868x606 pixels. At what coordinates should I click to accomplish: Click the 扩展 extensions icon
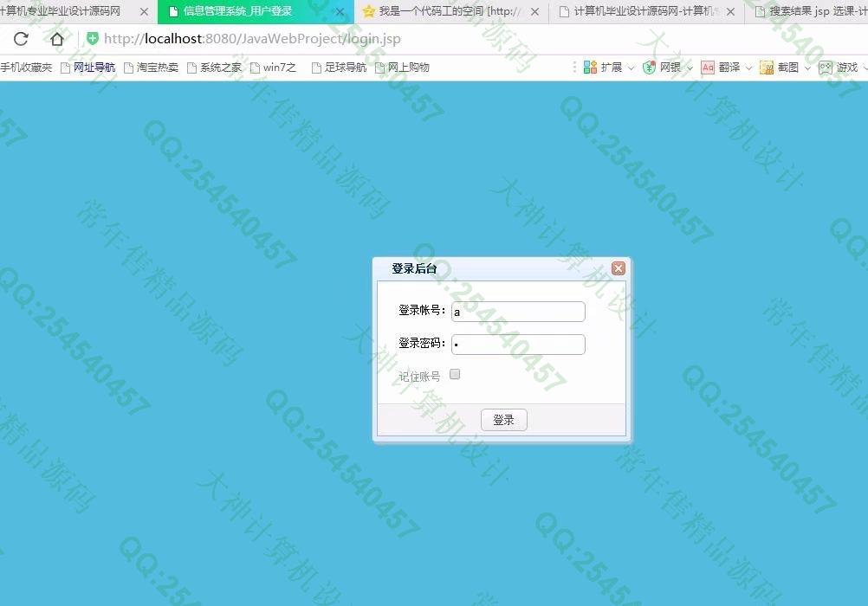(x=590, y=68)
